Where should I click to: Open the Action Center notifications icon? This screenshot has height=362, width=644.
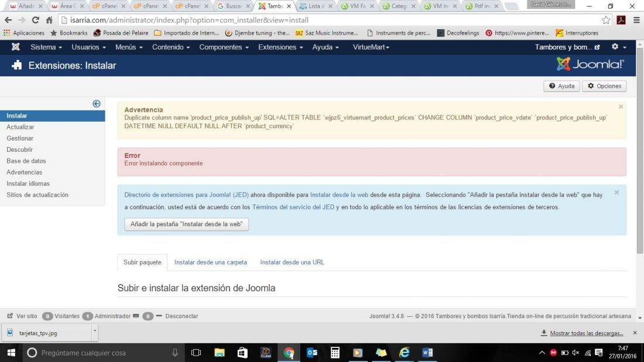(x=599, y=353)
